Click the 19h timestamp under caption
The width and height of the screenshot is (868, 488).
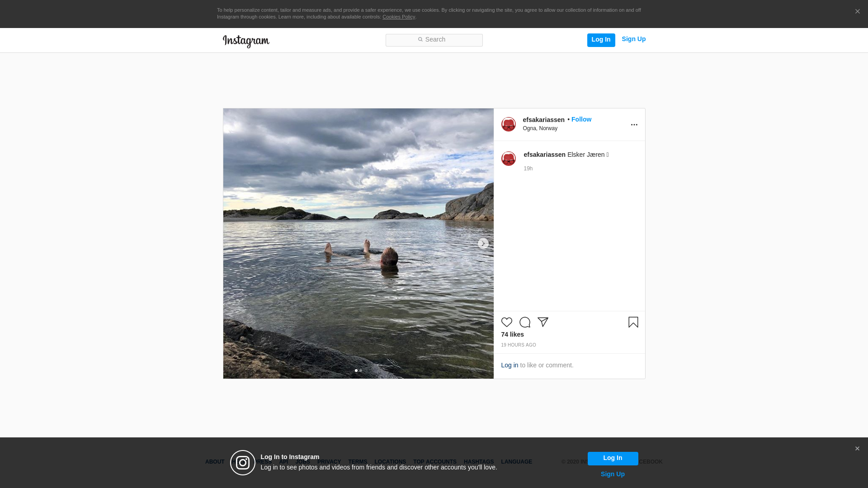tap(528, 169)
